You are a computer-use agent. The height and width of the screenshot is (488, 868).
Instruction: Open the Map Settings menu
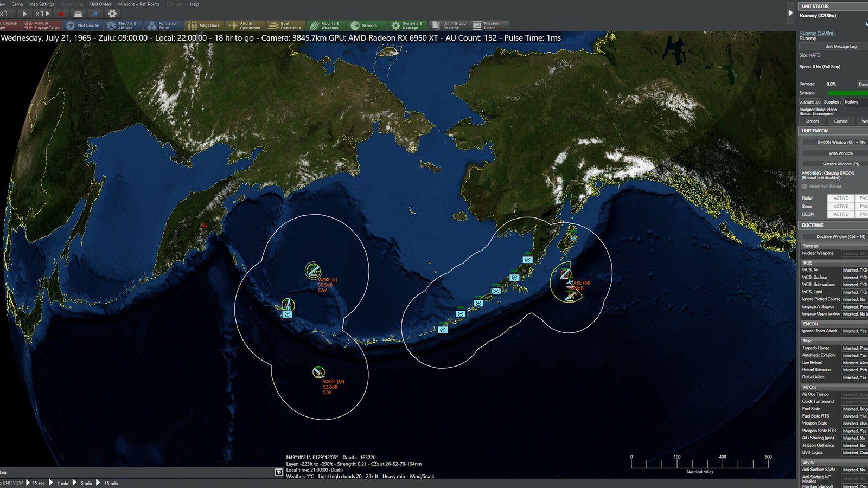(42, 4)
